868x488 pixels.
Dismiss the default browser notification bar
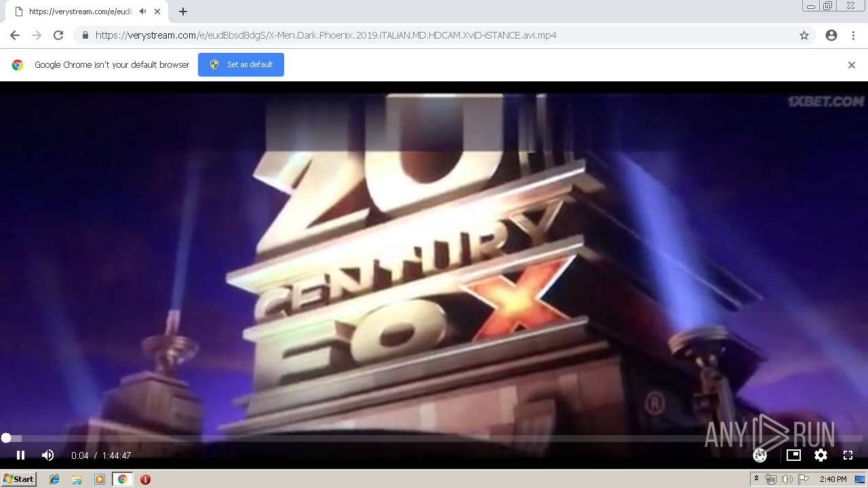tap(852, 65)
